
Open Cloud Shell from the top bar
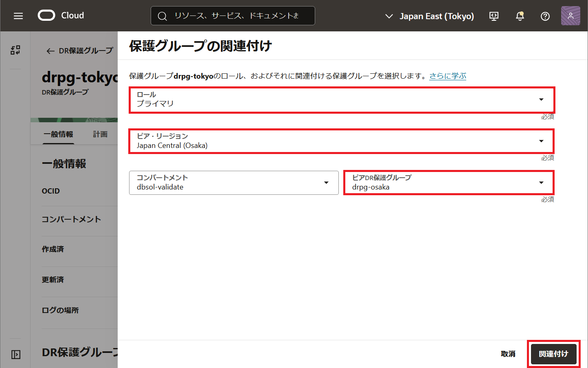coord(494,15)
